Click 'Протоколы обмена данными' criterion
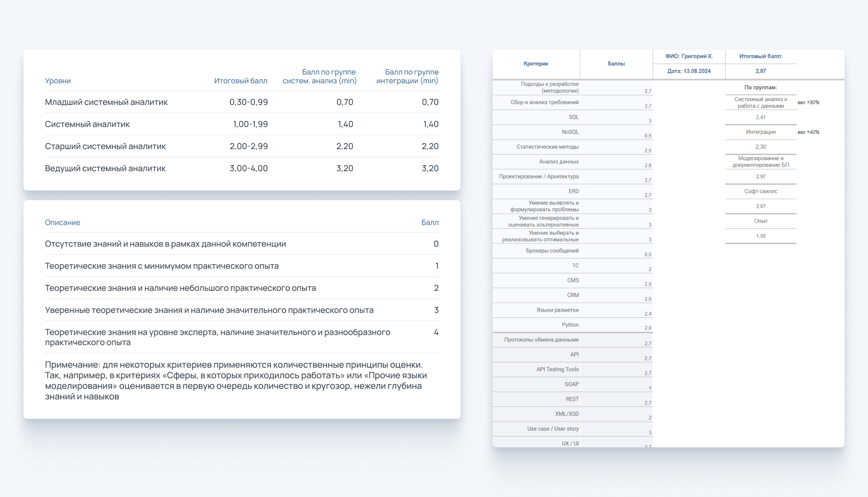 coord(541,340)
